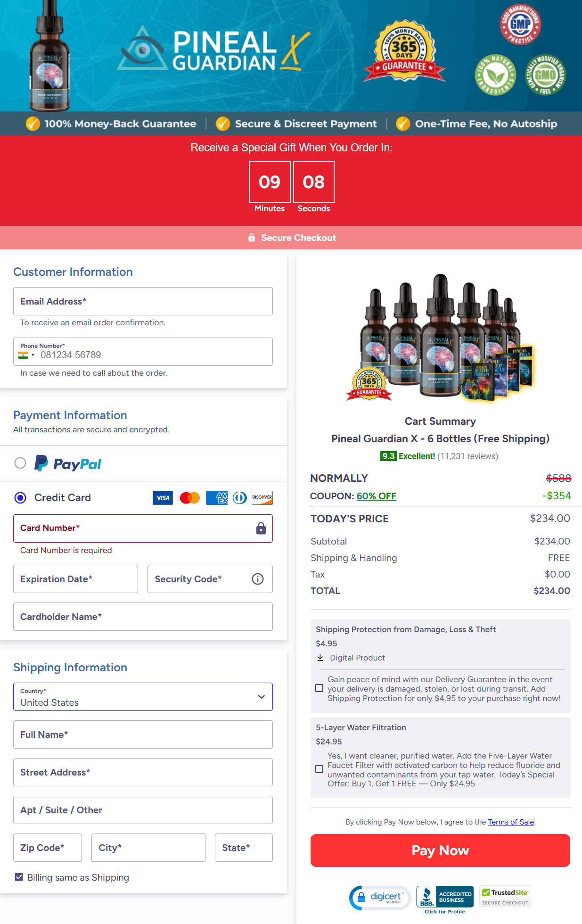
Task: Click the BBB Accredited Business badge
Action: (445, 899)
